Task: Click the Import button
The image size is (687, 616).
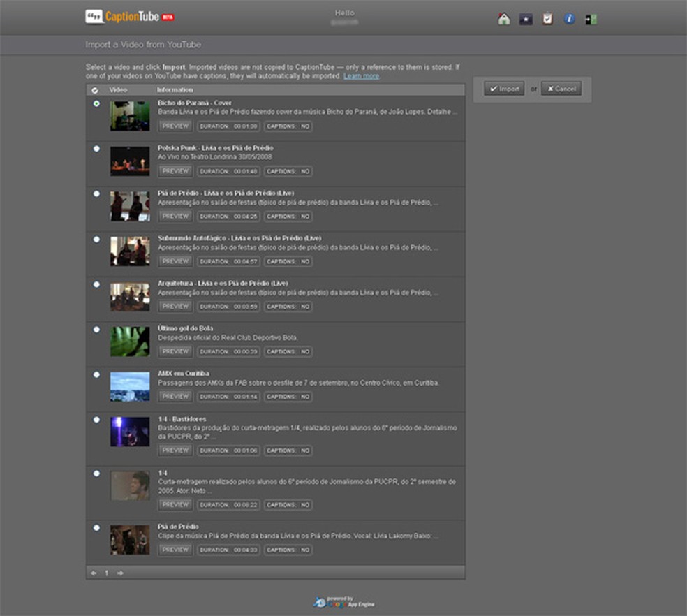Action: click(x=504, y=89)
